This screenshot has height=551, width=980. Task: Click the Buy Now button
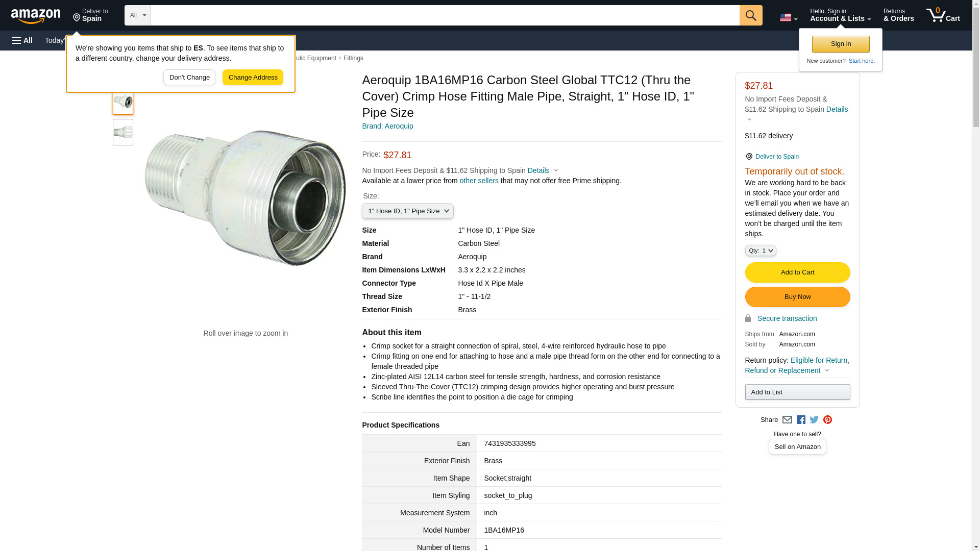[797, 297]
